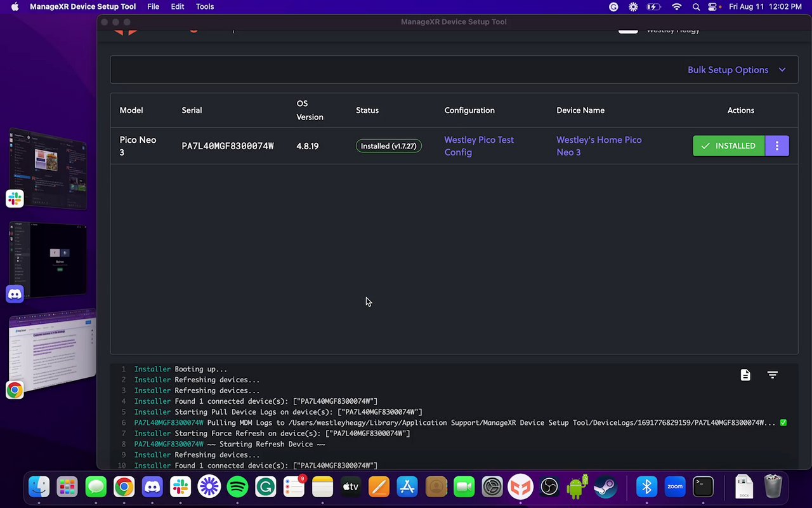812x508 pixels.
Task: Click the log filter icon
Action: click(x=772, y=375)
